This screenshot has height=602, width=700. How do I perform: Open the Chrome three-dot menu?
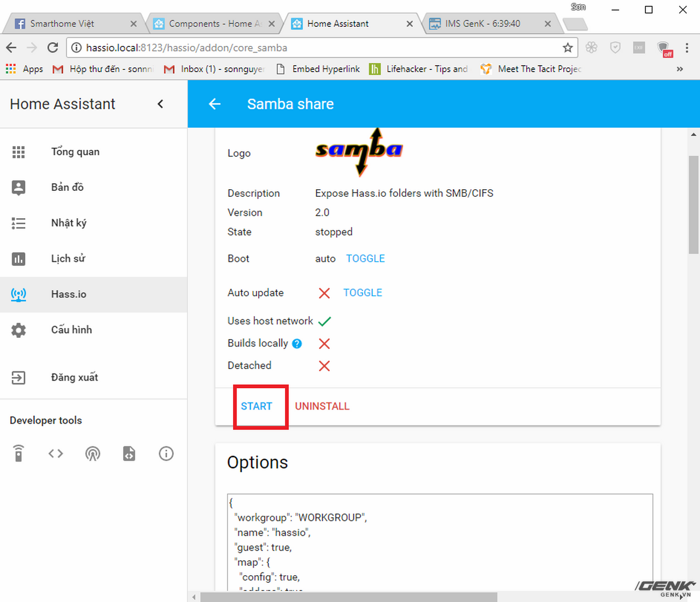(x=687, y=48)
